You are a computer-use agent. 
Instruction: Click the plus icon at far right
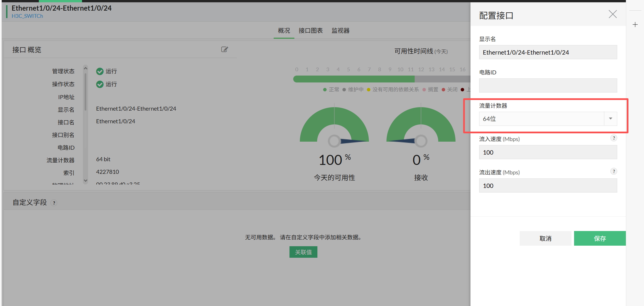click(x=635, y=25)
